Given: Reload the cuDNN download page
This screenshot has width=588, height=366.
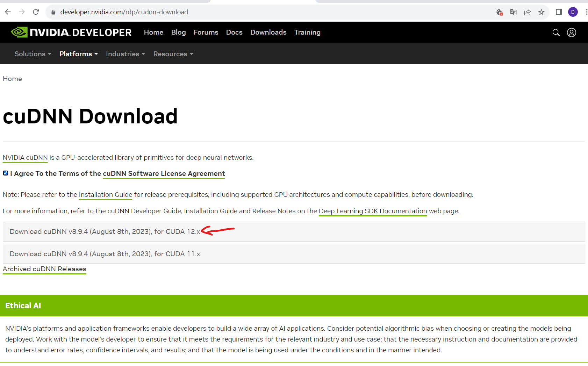Looking at the screenshot, I should (36, 12).
